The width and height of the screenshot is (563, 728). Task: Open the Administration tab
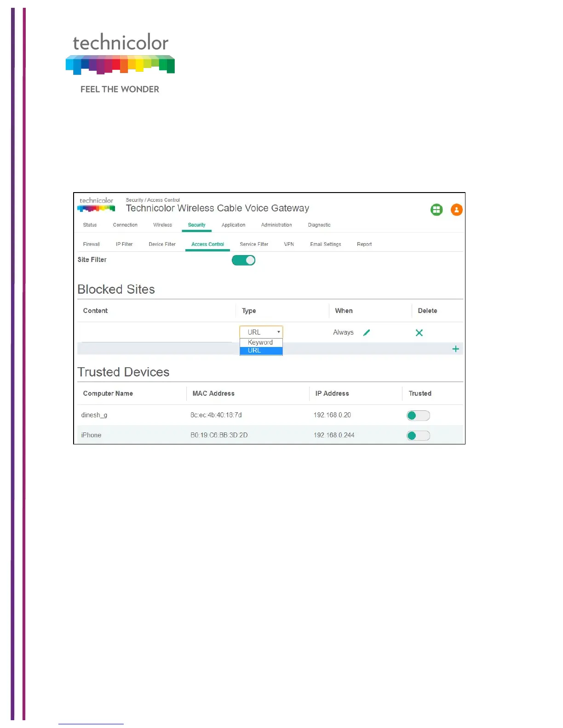pos(276,225)
